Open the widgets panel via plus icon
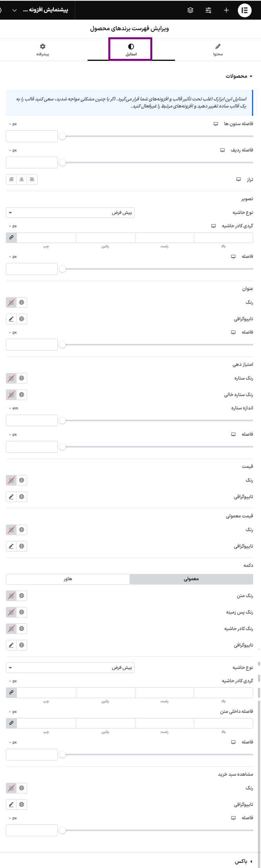261x868 pixels. (226, 11)
